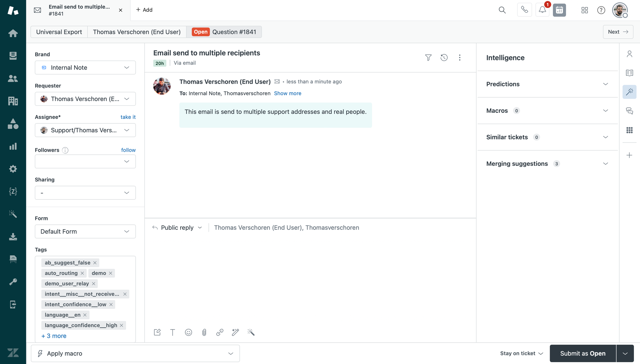Open ticket events history icon
This screenshot has width=640, height=364.
(444, 58)
